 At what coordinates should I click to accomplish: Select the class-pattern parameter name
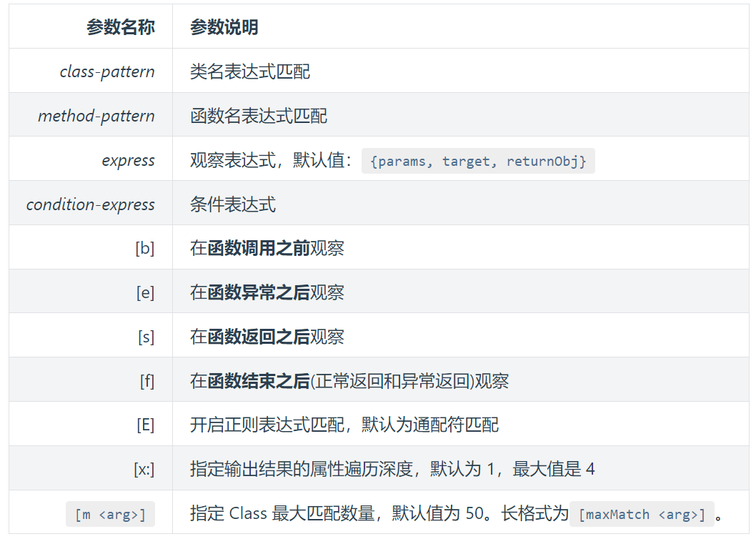pos(107,71)
